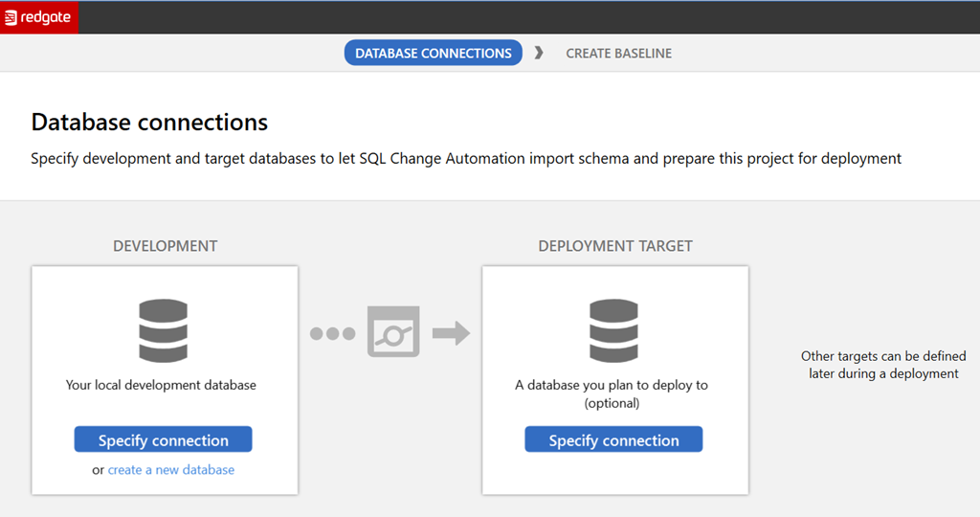Click the Development database cylinder icon
Viewport: 980px width, 517px height.
click(x=164, y=331)
